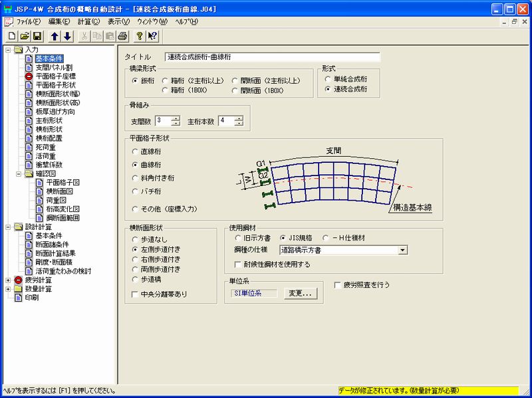Click the Print toolbar icon
Viewport: 532px width, 398px height.
122,36
